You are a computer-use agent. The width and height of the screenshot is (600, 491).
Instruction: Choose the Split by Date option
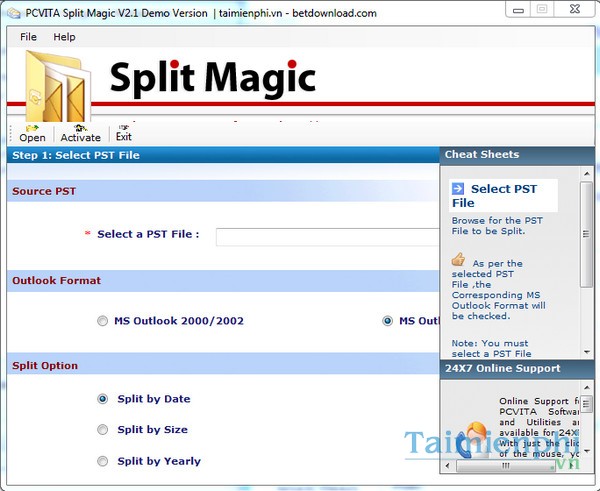pyautogui.click(x=103, y=399)
